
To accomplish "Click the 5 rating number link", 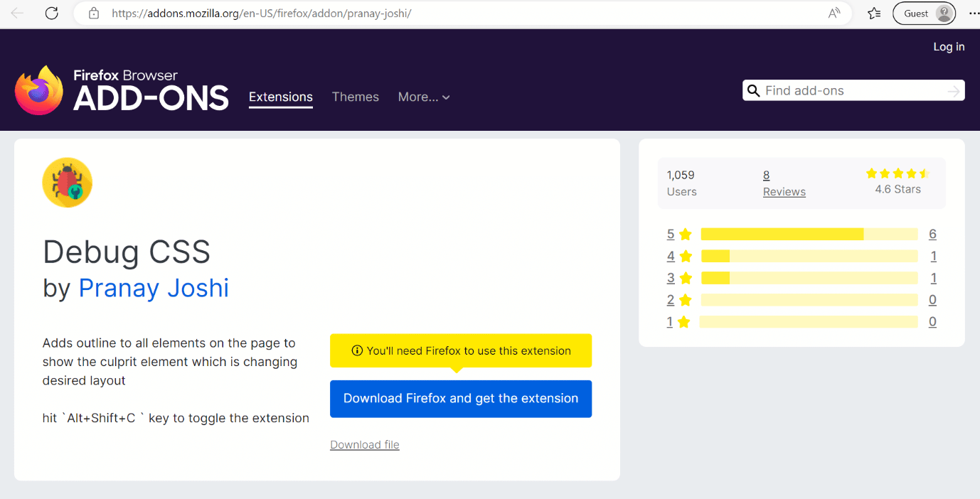I will click(671, 235).
